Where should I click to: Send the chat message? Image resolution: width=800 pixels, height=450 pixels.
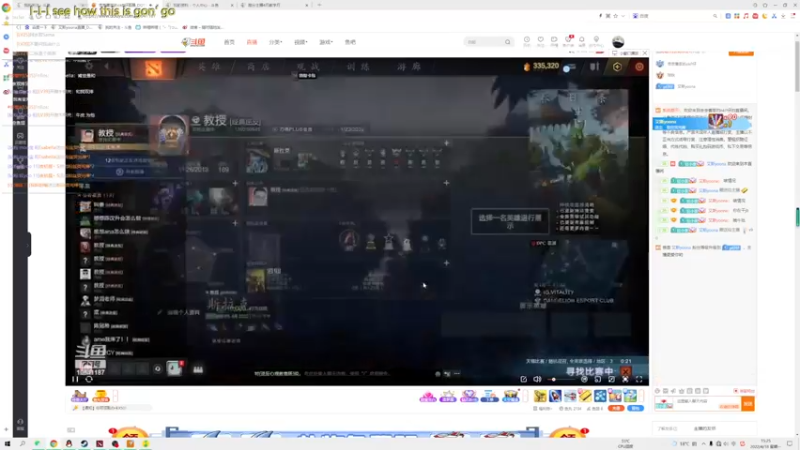[747, 404]
